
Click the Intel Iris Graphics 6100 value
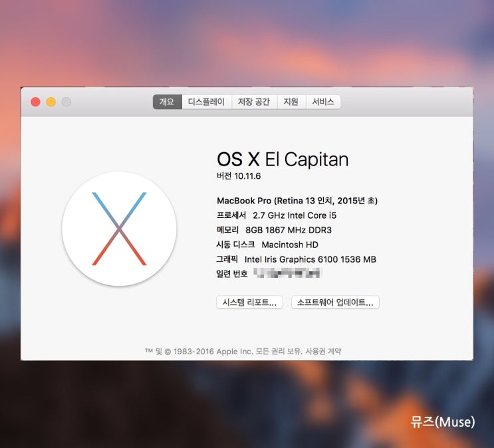tap(310, 260)
